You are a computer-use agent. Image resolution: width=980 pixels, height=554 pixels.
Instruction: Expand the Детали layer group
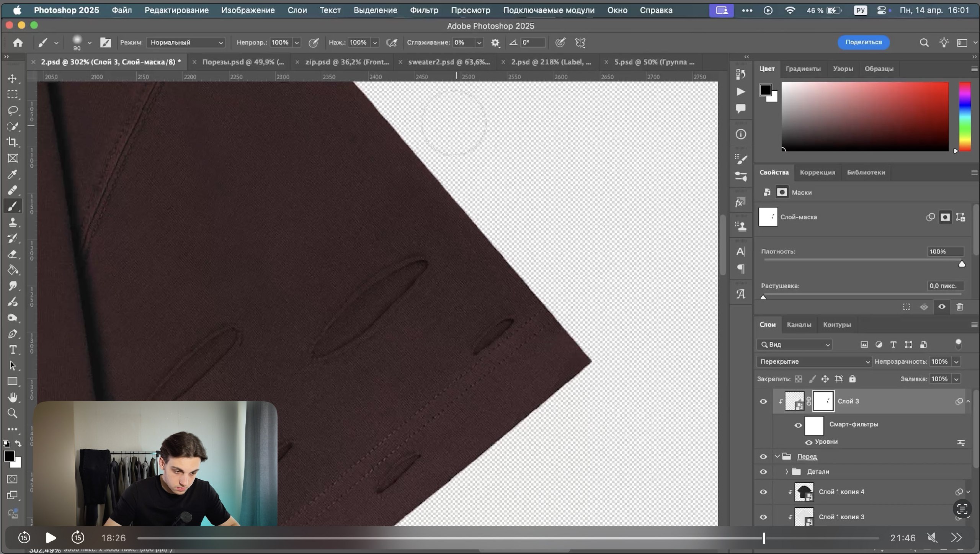(787, 472)
